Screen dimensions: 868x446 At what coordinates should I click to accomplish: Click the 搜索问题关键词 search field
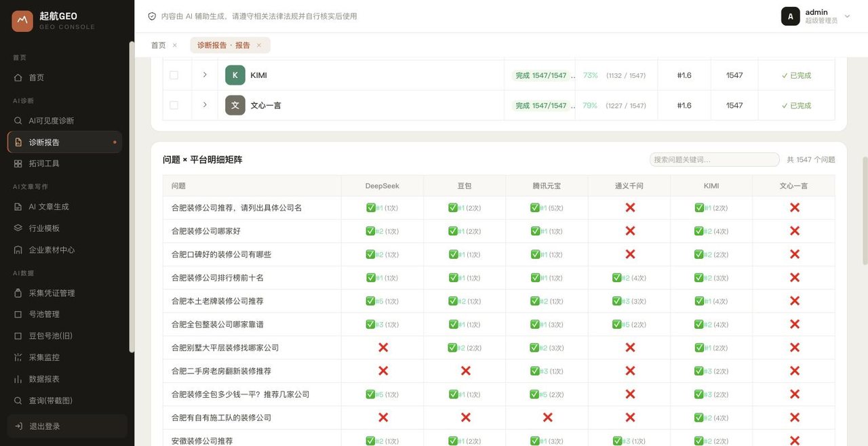pos(715,159)
